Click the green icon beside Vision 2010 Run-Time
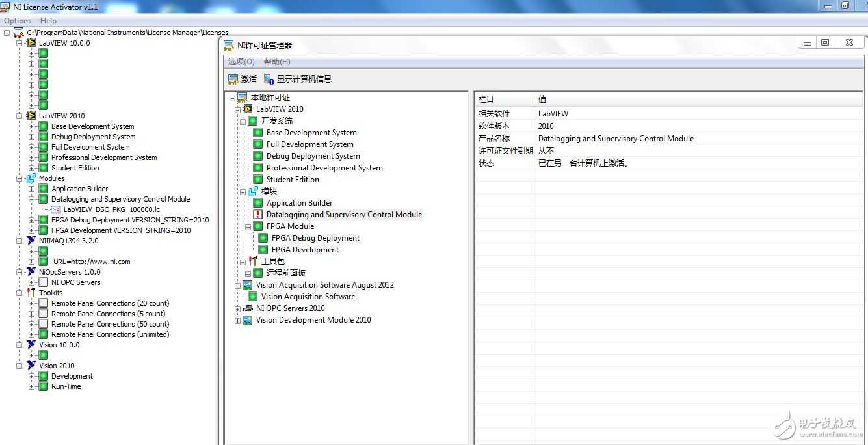This screenshot has width=868, height=445. pos(44,386)
